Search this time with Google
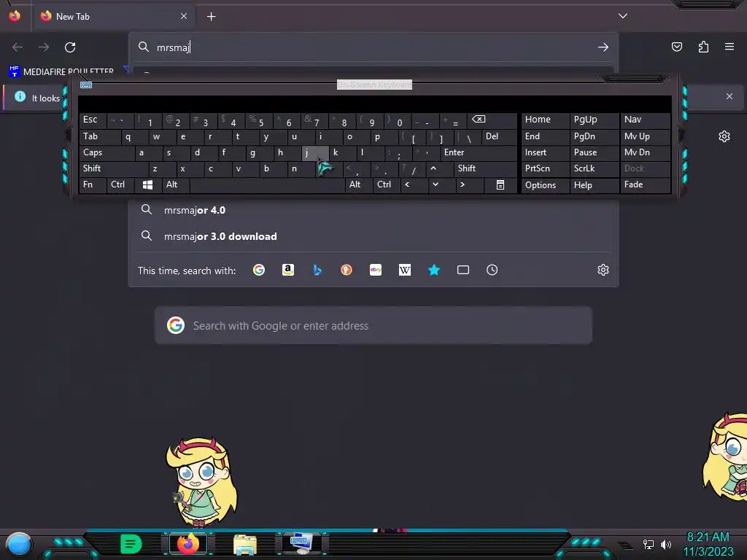 click(259, 270)
